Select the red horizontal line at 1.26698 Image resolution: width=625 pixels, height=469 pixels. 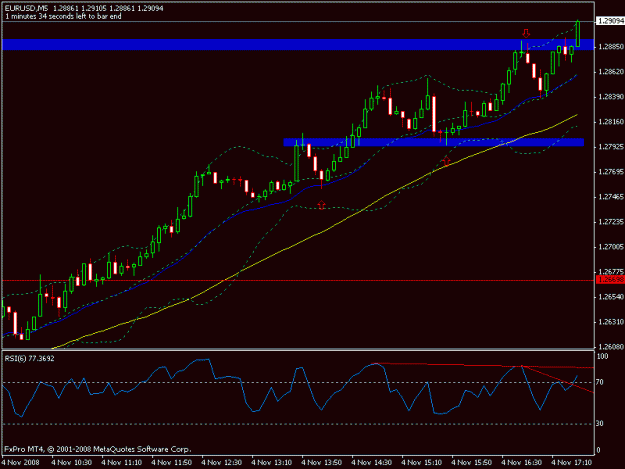tap(298, 281)
